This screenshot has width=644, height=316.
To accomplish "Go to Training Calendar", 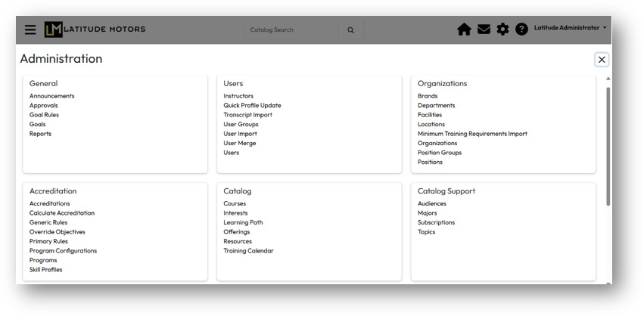I will (x=248, y=251).
